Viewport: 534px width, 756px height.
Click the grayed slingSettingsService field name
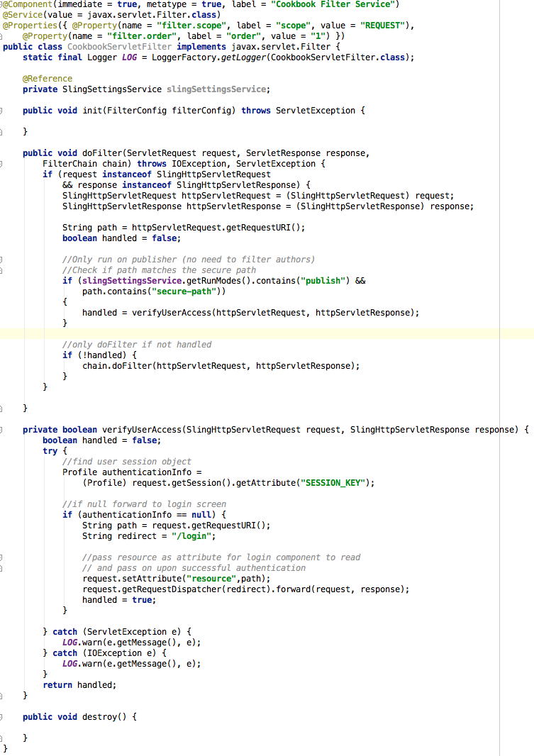216,89
